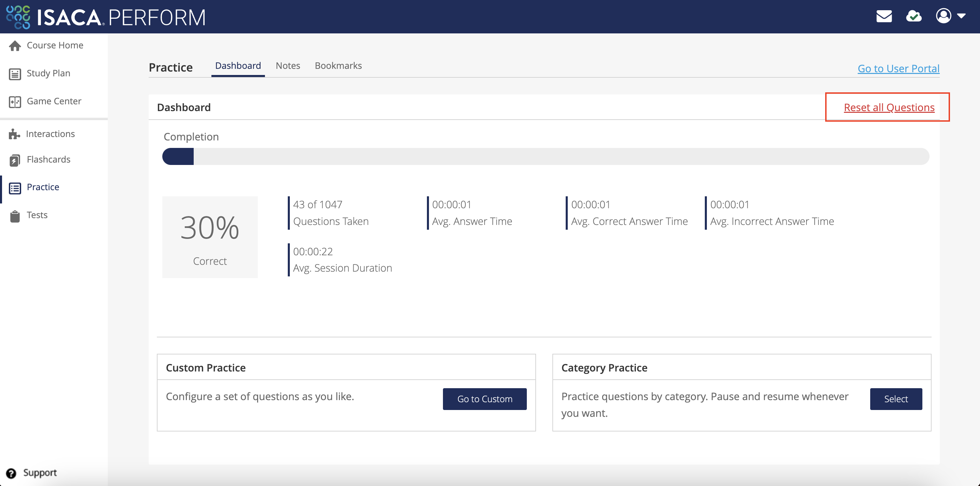
Task: Click the cloud sync status icon
Action: click(914, 16)
